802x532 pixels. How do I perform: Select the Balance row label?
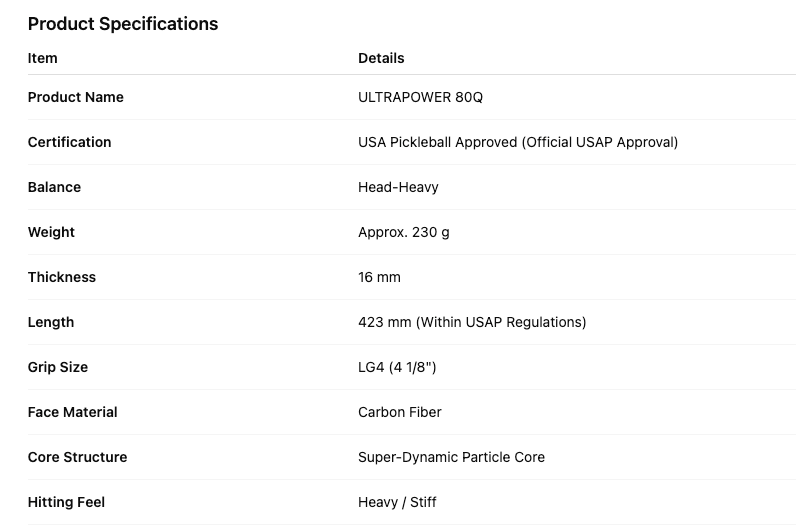click(x=54, y=187)
